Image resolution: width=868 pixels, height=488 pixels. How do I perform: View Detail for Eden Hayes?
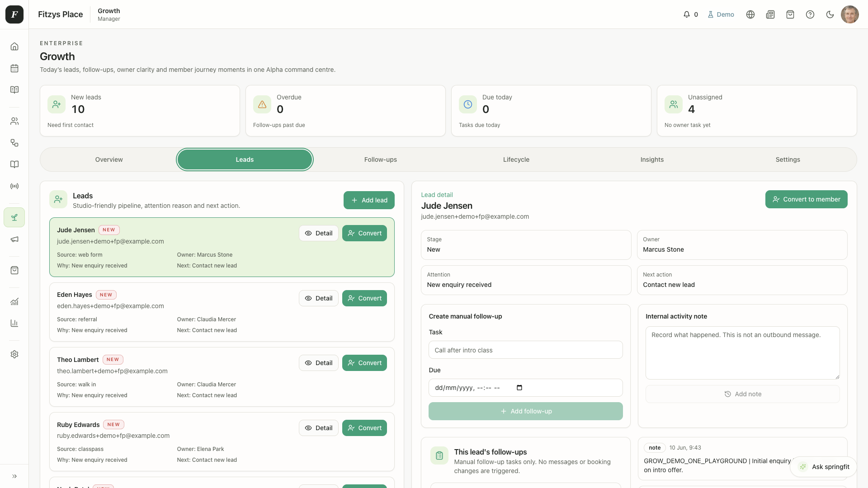click(319, 298)
